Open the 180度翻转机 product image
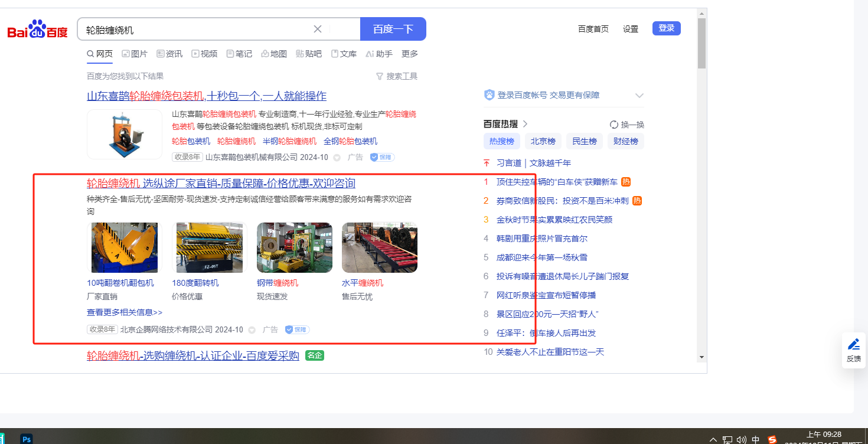 (210, 247)
